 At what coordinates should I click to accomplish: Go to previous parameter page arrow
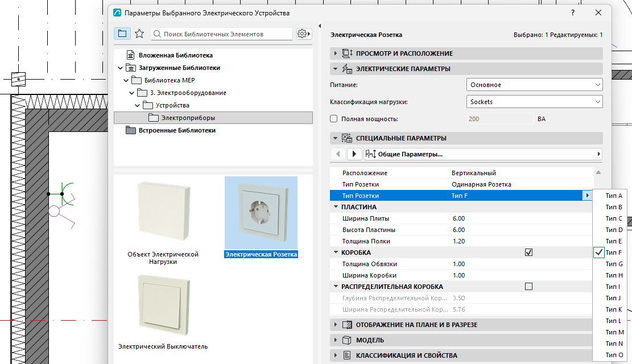[338, 154]
